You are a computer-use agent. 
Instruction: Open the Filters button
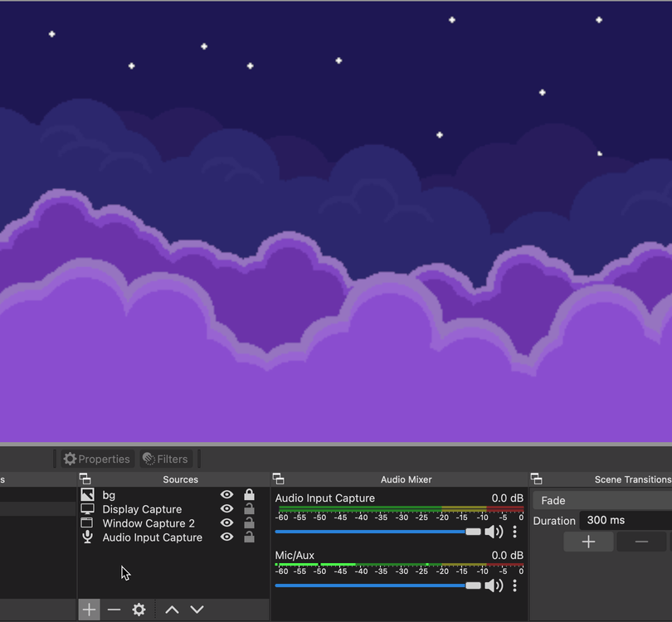(x=165, y=459)
